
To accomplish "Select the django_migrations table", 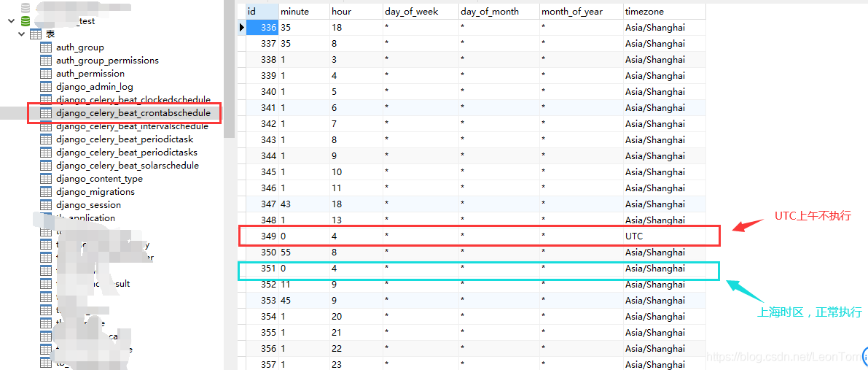I will click(95, 192).
